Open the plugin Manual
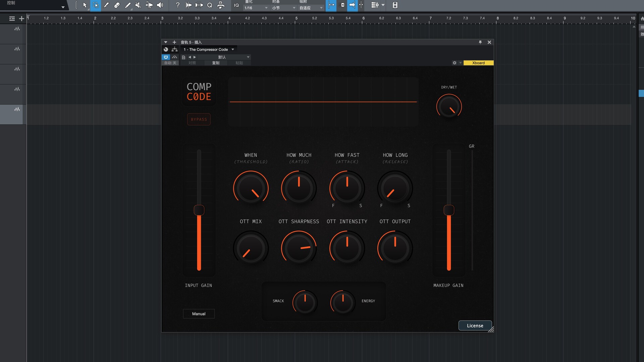This screenshot has width=644, height=362. pyautogui.click(x=199, y=314)
